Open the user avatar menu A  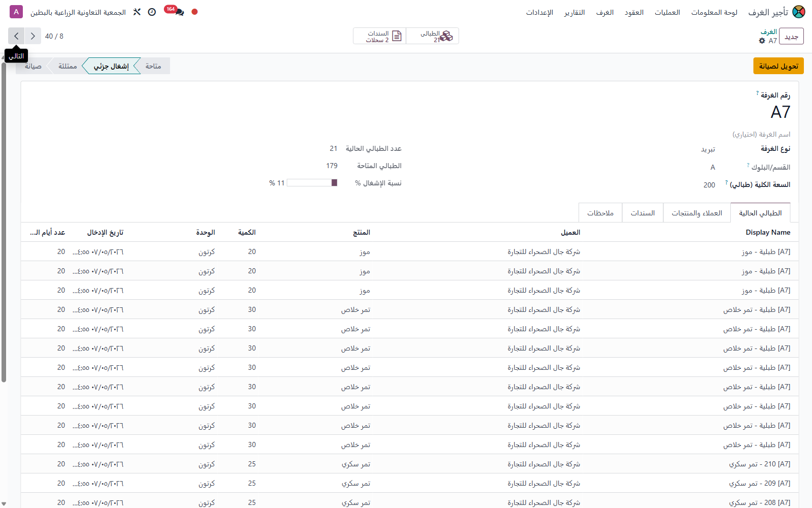tap(16, 12)
